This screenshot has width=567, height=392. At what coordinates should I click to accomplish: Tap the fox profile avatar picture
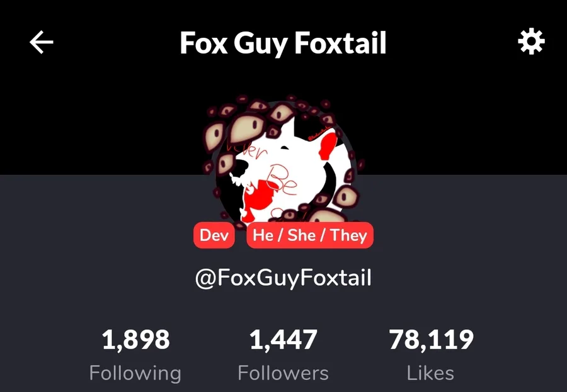(283, 161)
